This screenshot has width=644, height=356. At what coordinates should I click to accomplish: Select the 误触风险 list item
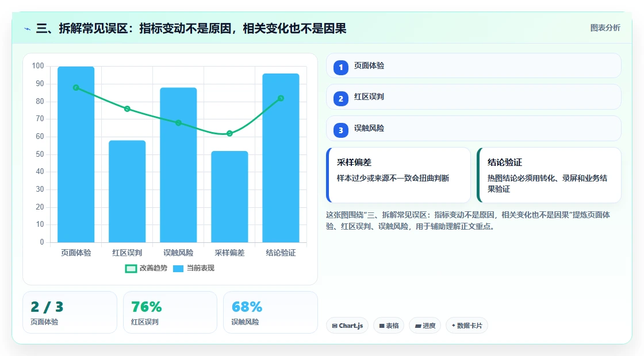click(x=474, y=129)
